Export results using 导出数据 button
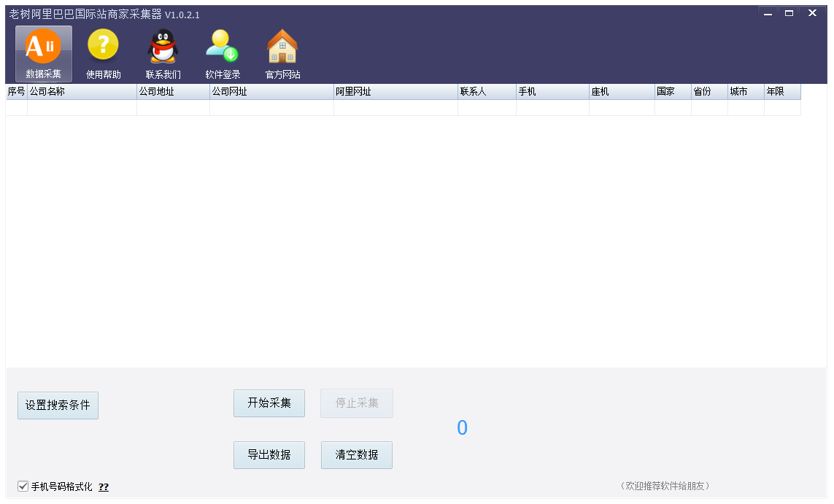Screen dimensions: 834x504 (269, 455)
